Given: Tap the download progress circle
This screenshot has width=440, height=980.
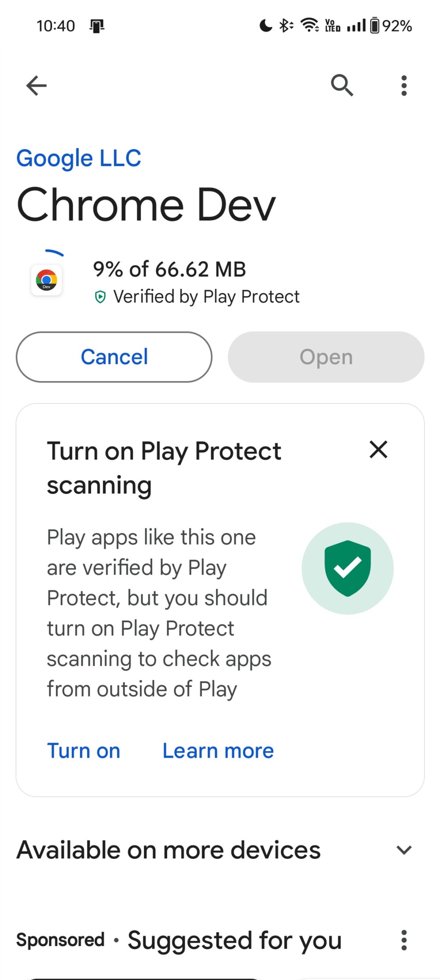Looking at the screenshot, I should point(53,252).
